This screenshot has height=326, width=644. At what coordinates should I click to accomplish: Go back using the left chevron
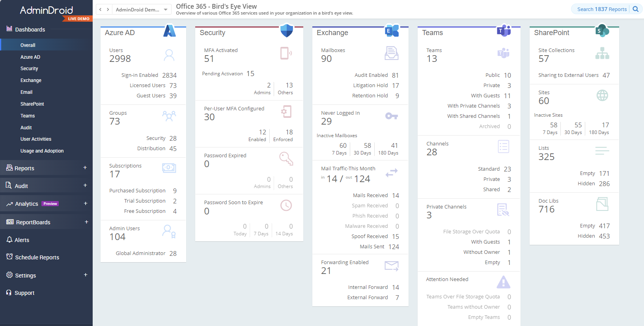coord(101,9)
